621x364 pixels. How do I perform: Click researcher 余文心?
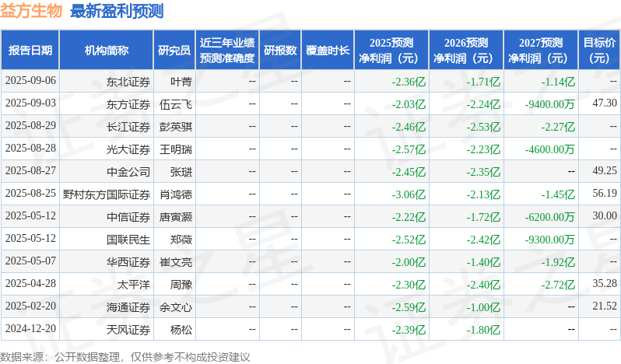pos(176,307)
